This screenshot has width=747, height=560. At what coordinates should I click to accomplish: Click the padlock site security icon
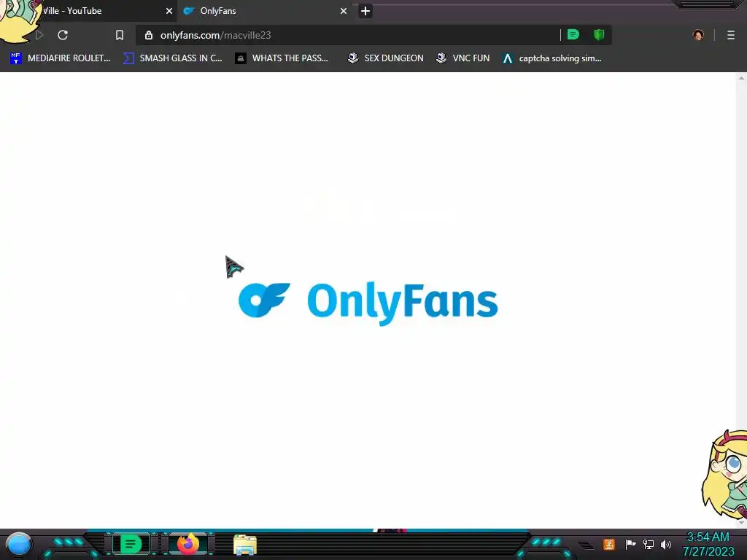[149, 35]
